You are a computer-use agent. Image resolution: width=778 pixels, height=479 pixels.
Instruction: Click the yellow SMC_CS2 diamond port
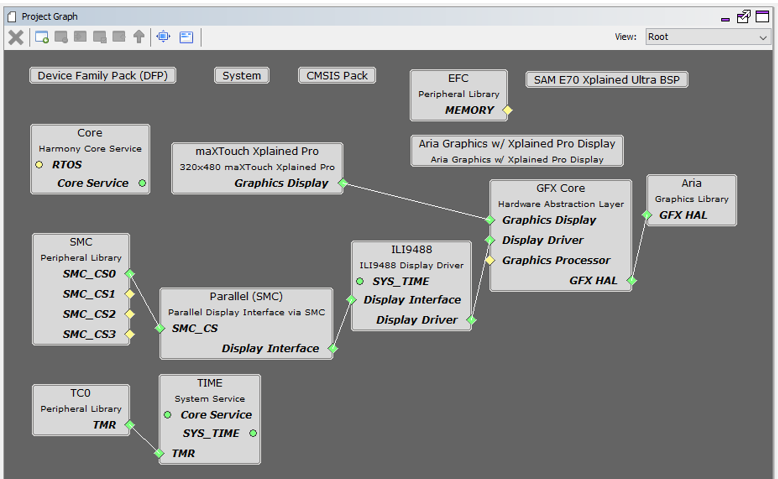point(130,314)
